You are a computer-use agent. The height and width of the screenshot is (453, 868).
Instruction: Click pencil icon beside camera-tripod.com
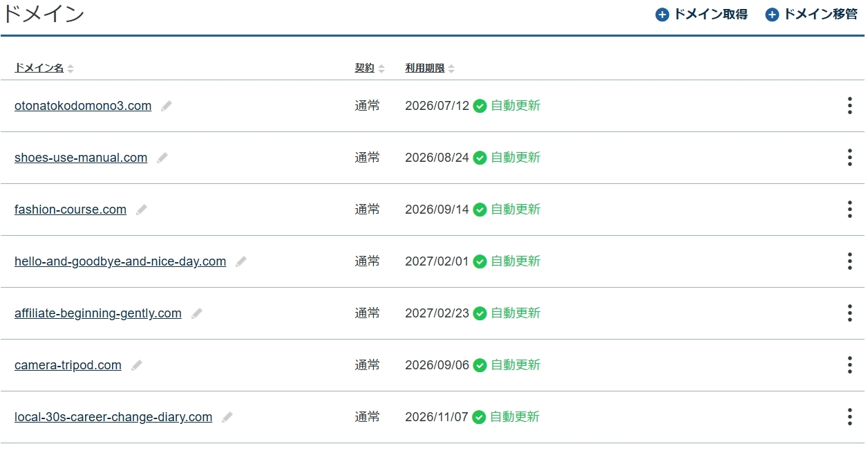pos(137,365)
